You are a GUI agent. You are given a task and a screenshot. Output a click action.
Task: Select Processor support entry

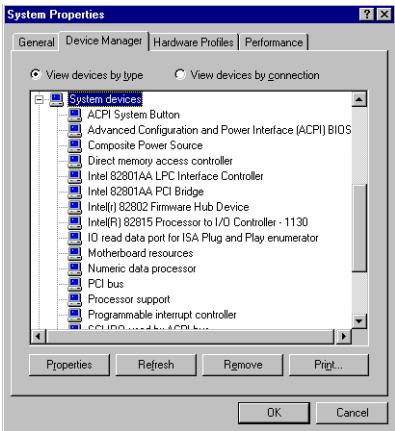click(129, 299)
